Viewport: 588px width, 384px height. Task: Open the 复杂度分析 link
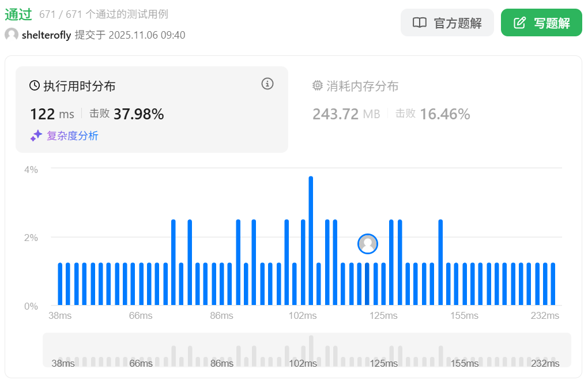pos(72,136)
